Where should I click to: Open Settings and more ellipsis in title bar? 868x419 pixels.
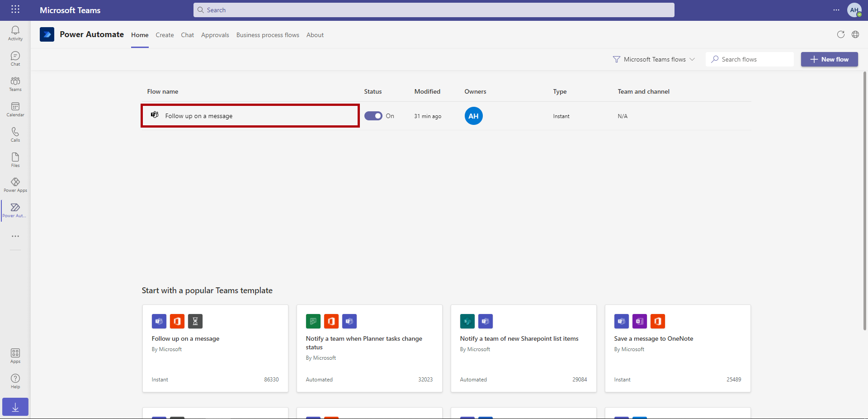pyautogui.click(x=836, y=10)
